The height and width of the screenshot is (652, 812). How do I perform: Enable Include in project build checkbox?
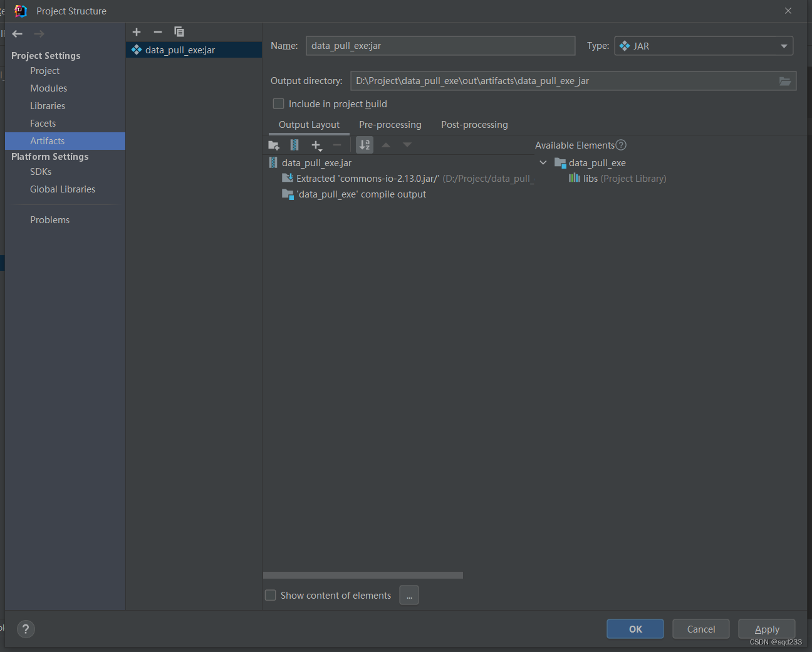(x=279, y=103)
